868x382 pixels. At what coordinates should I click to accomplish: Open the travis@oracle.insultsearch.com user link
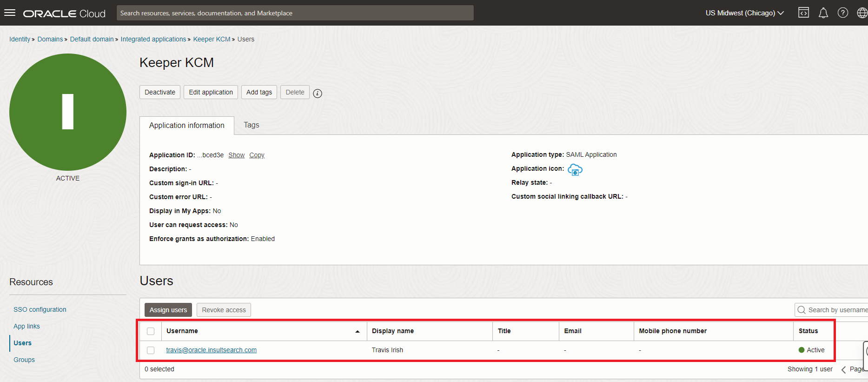tap(211, 350)
